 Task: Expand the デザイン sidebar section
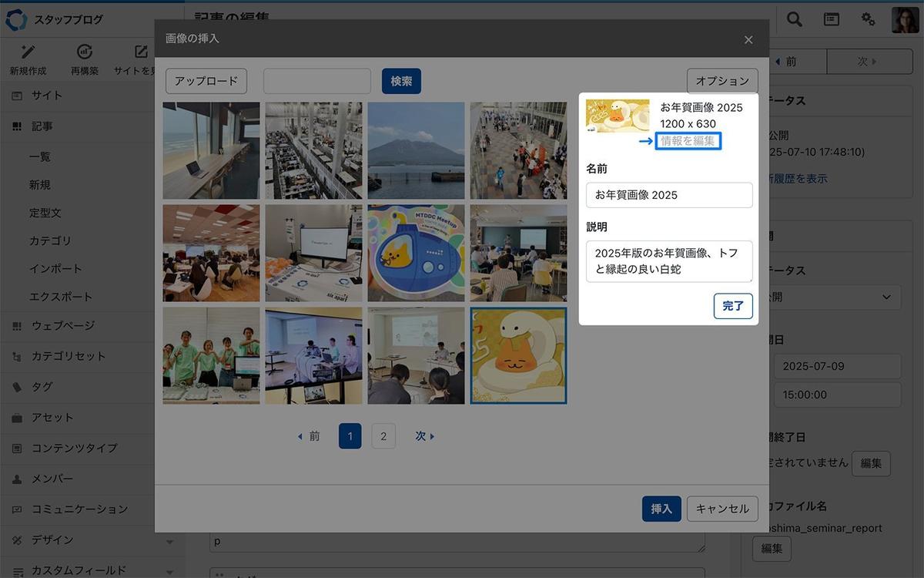(170, 540)
